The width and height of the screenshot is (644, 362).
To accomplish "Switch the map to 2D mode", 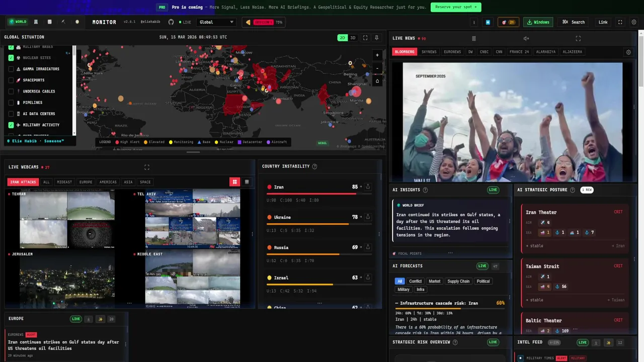I will point(342,38).
